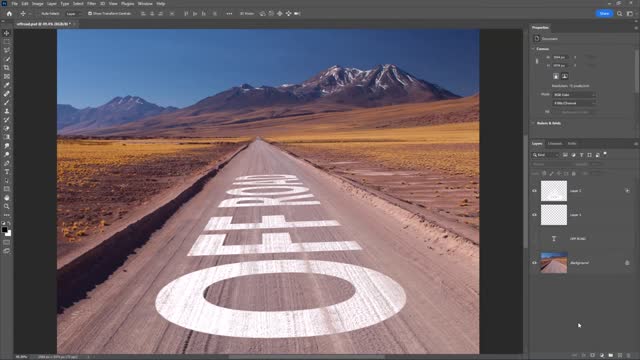
Task: Select the Spot Healing Brush tool
Action: point(7,93)
